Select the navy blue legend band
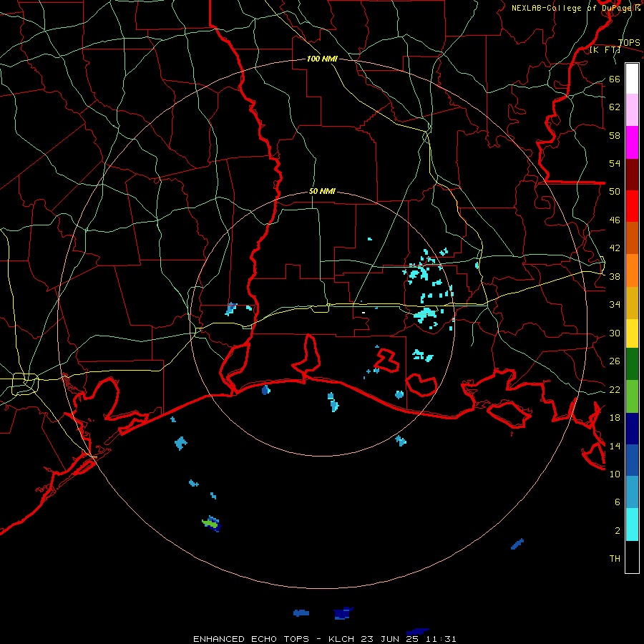This screenshot has width=644, height=644. point(632,429)
